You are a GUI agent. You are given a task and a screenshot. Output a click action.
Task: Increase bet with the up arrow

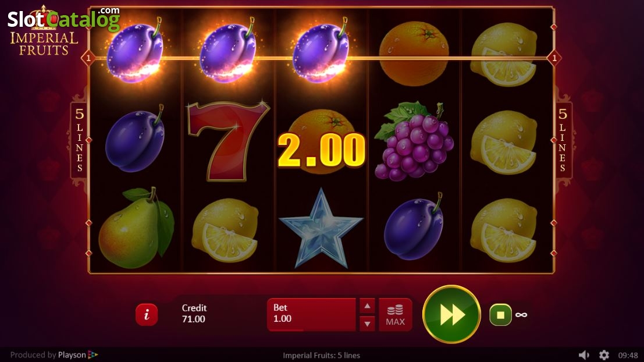[367, 306]
